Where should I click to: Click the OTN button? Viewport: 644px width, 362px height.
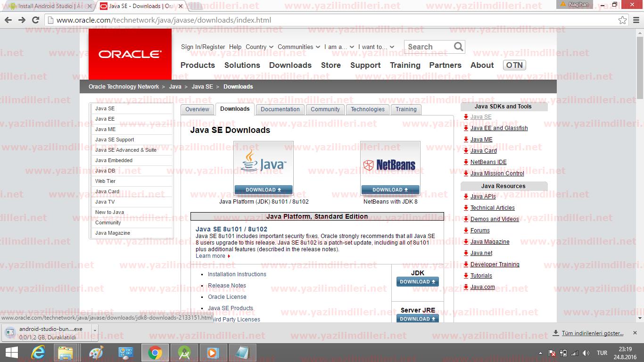pos(514,65)
